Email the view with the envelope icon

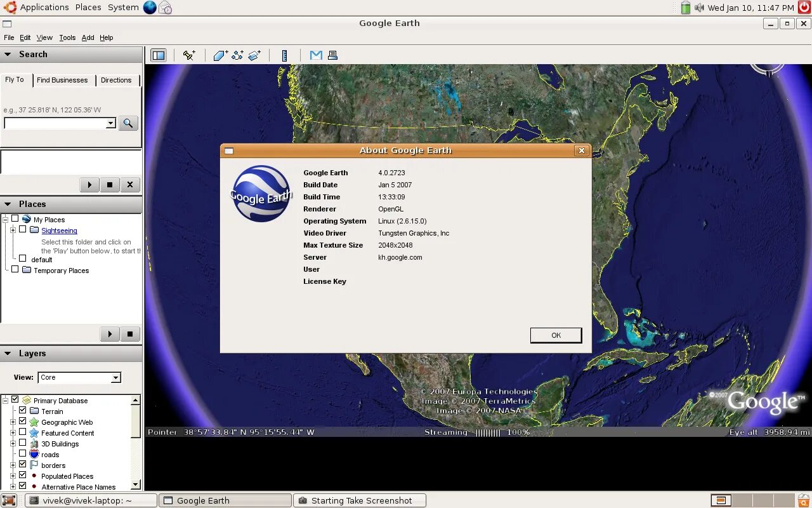[315, 55]
